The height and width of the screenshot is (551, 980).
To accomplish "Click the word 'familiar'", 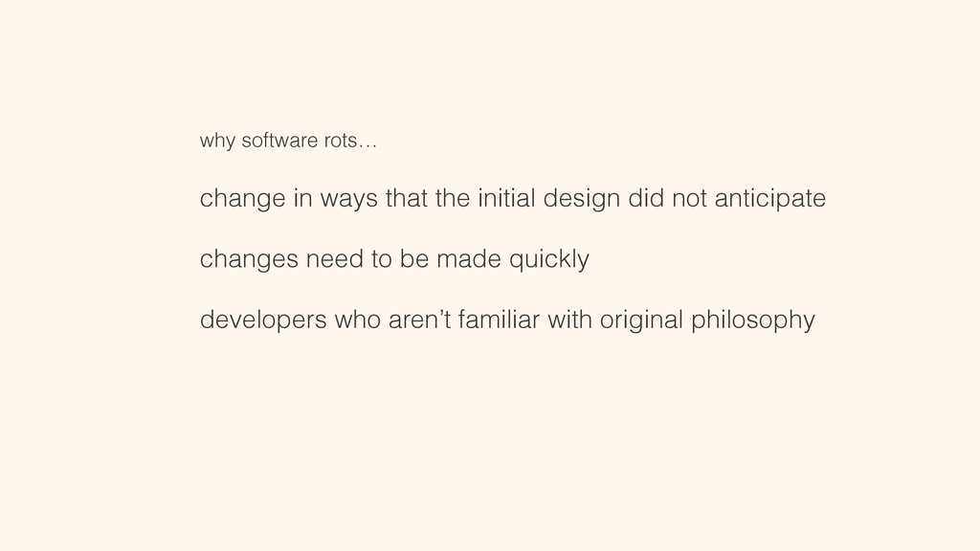I will coord(499,320).
